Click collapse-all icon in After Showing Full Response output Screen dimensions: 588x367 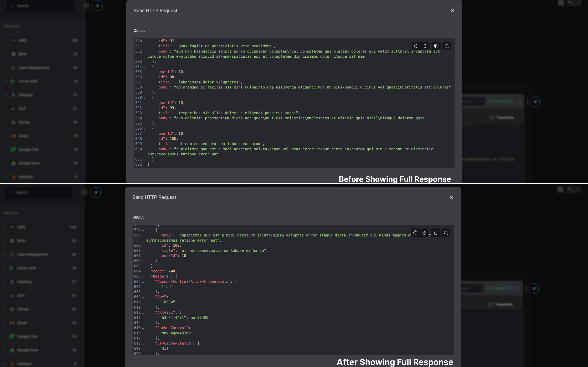click(424, 233)
